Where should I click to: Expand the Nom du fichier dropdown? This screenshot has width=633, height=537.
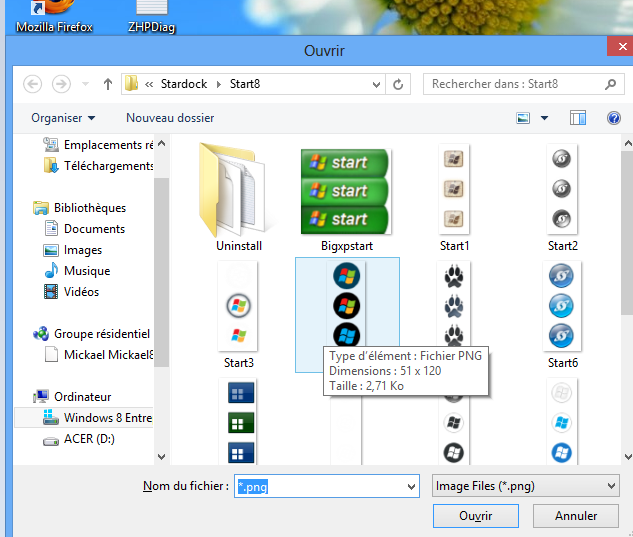[x=411, y=487]
